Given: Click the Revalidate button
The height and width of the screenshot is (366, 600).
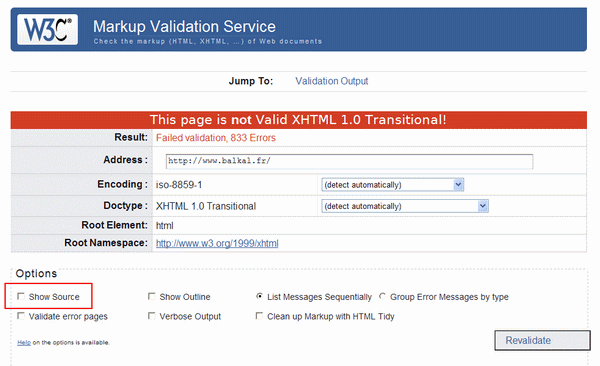Looking at the screenshot, I should [x=542, y=340].
